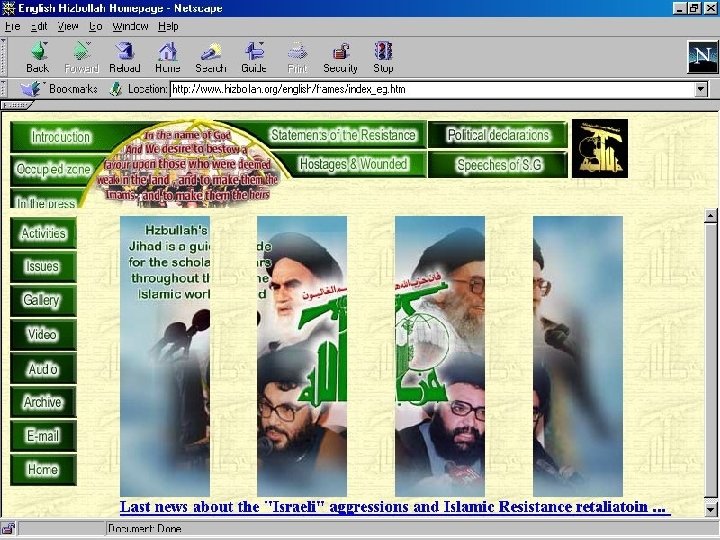Click the Issues sidebar button

pyautogui.click(x=43, y=267)
